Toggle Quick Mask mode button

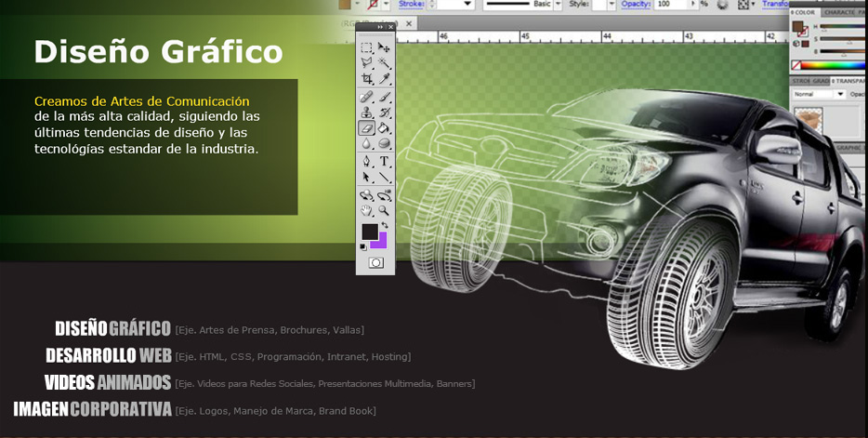375,263
